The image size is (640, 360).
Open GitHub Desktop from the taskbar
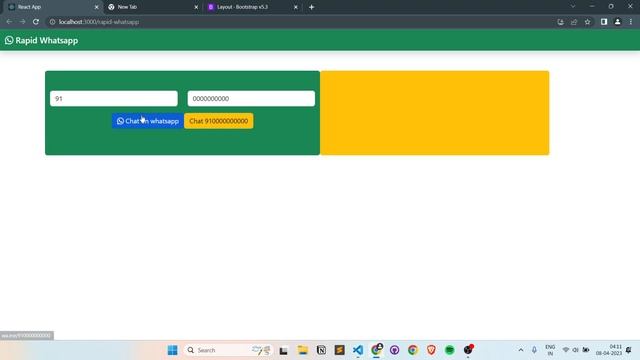394,350
